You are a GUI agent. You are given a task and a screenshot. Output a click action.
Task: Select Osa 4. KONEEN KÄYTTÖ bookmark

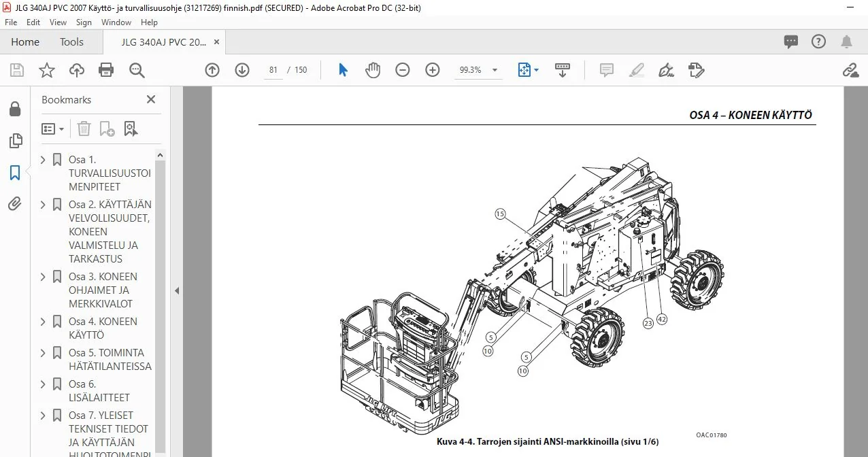point(103,328)
